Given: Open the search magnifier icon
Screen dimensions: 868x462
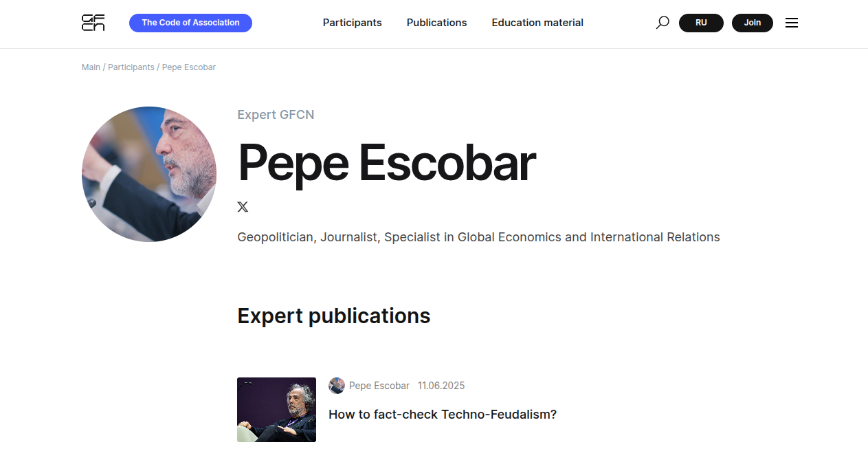Looking at the screenshot, I should pos(663,23).
